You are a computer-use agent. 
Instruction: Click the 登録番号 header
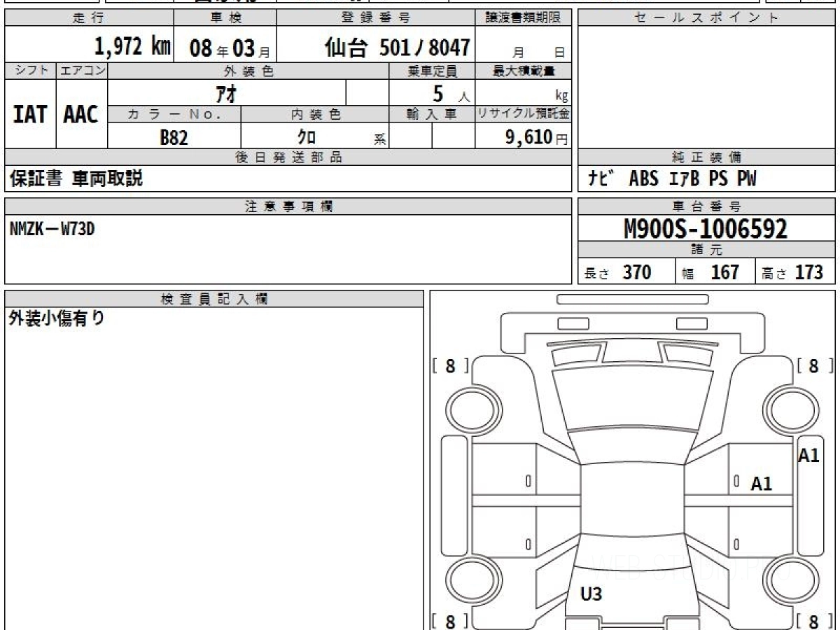[376, 18]
